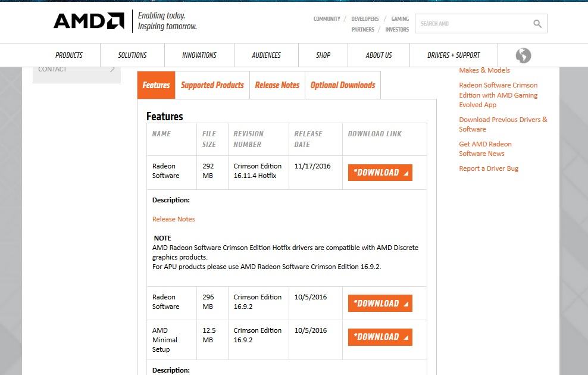Open the Solutions menu
Viewport: 588px width, 375px height.
[132, 55]
